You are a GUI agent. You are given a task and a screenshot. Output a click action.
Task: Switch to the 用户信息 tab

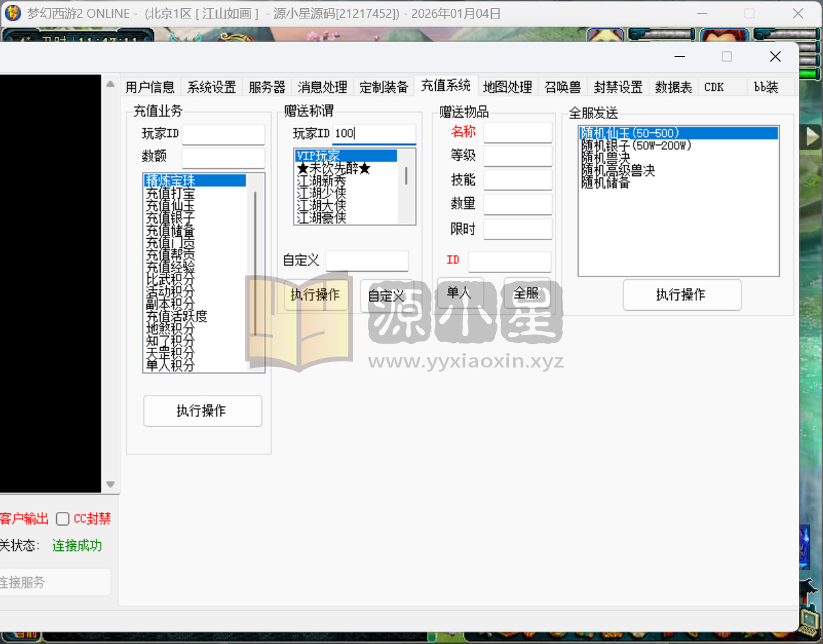[x=150, y=87]
